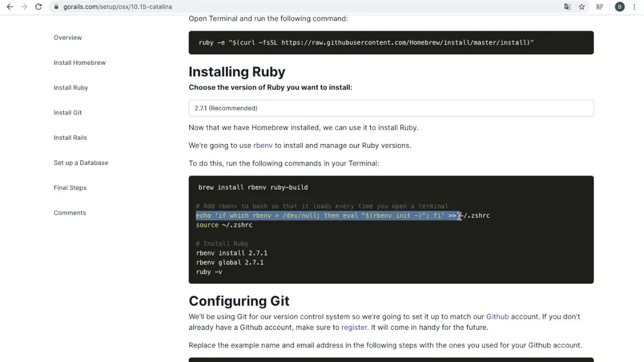Open the Chrome three-dot menu
This screenshot has width=644, height=362.
click(x=635, y=7)
